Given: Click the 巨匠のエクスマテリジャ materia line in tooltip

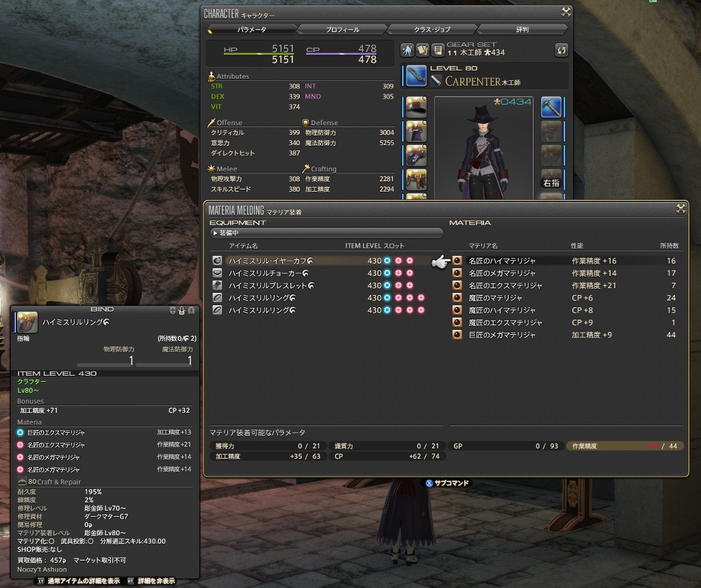Looking at the screenshot, I should (104, 433).
